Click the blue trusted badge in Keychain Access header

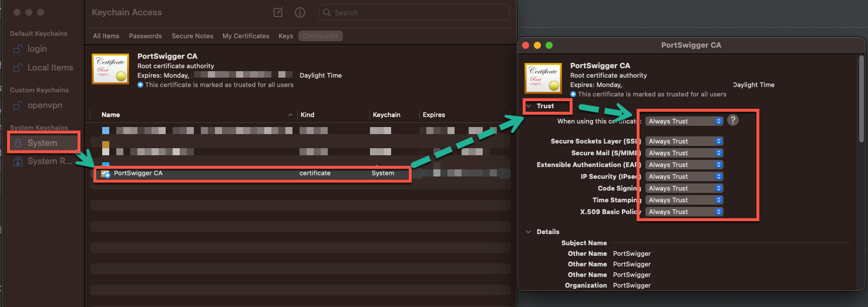point(140,85)
